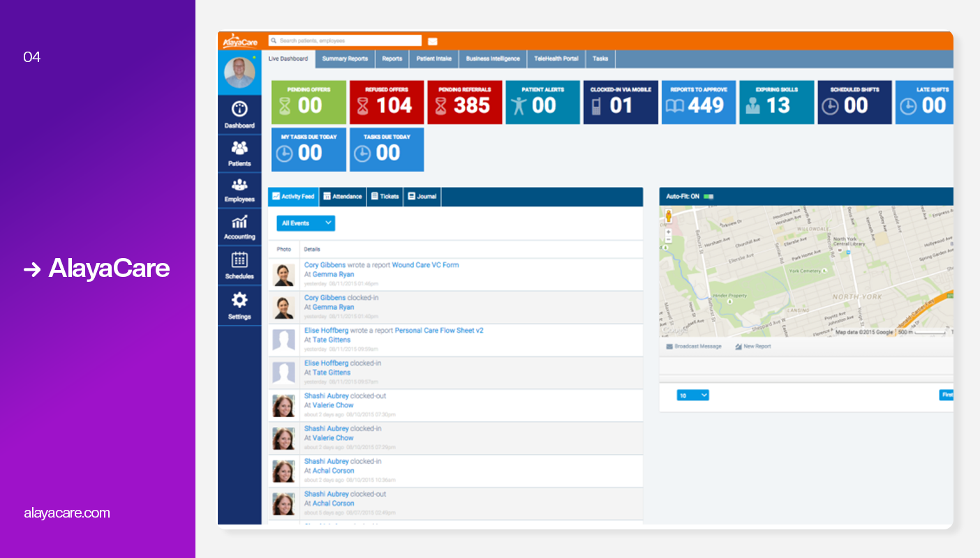Open Valerie Chow in the clocked-out entry
Viewport: 980px width, 558px height.
pos(333,405)
